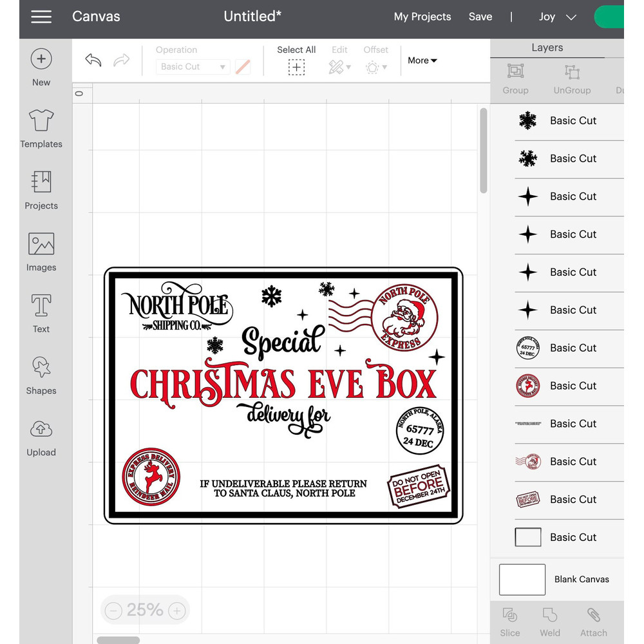Go to the Canvas tab
The image size is (644, 644).
tap(96, 17)
